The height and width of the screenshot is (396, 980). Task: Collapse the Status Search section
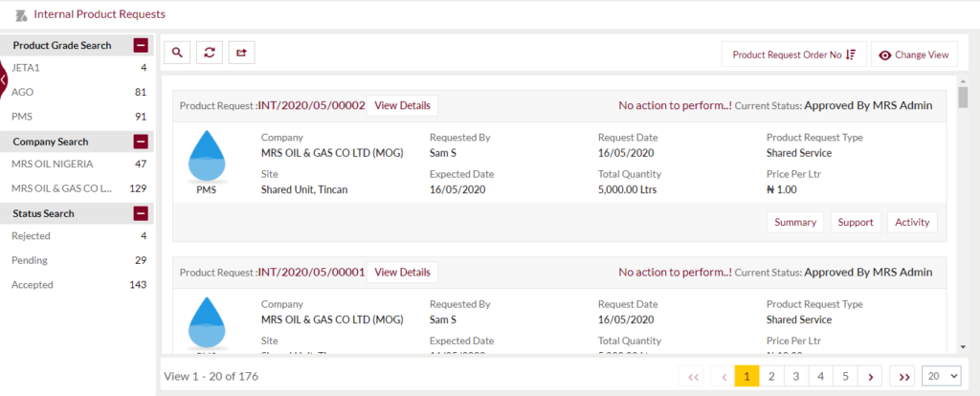tap(141, 213)
